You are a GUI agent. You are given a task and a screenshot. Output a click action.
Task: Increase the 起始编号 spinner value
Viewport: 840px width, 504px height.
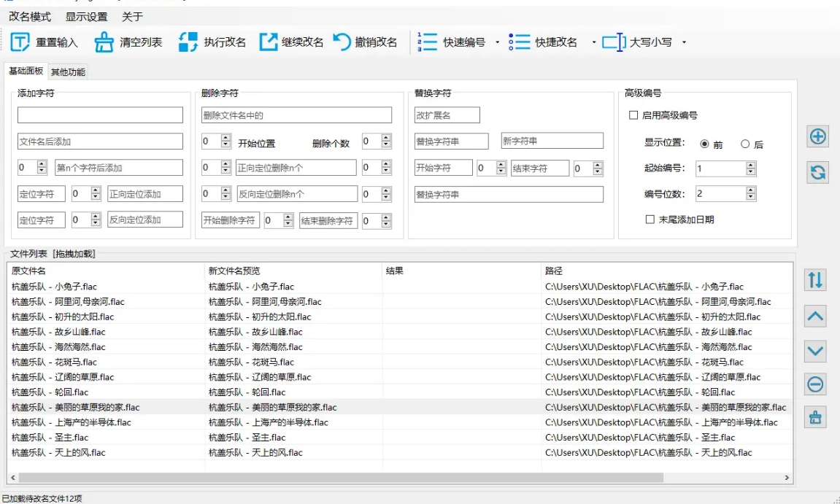(x=750, y=165)
